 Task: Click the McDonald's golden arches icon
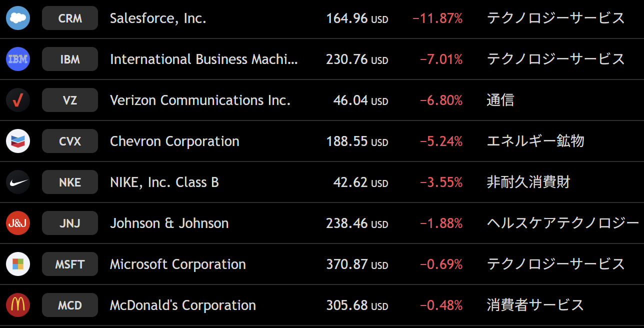point(18,305)
